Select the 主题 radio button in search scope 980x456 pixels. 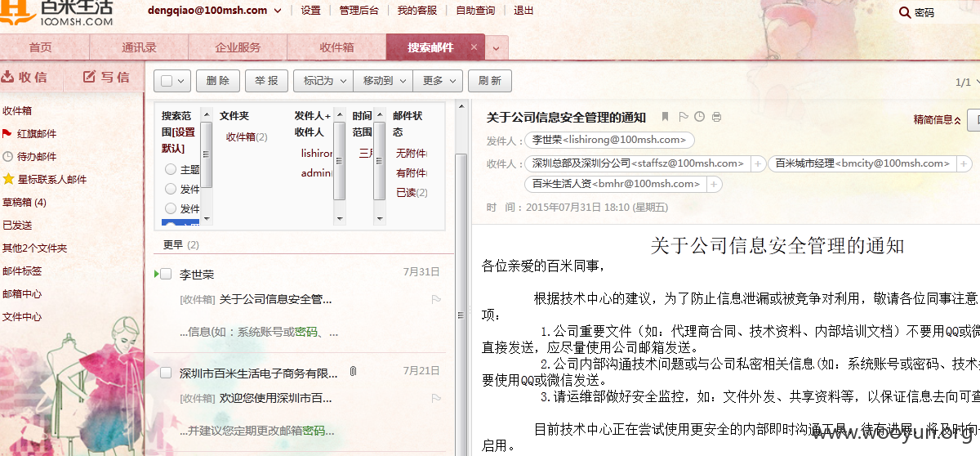tap(171, 170)
